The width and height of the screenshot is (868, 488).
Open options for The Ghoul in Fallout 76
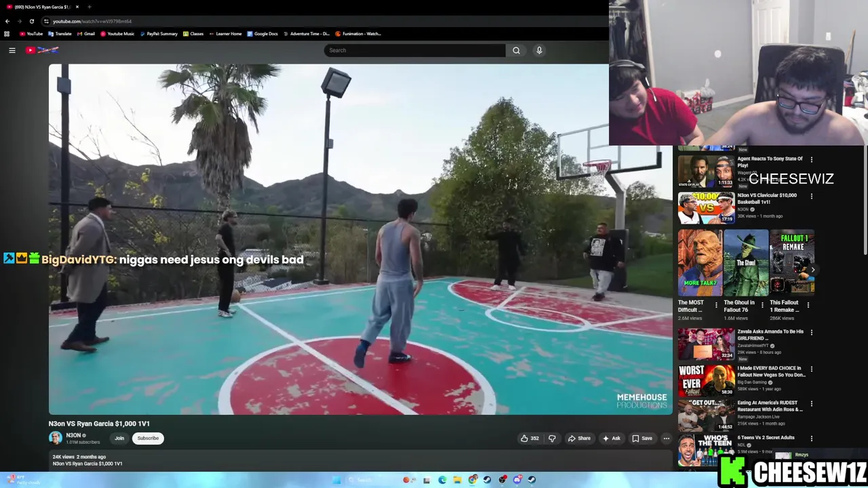[x=762, y=305]
